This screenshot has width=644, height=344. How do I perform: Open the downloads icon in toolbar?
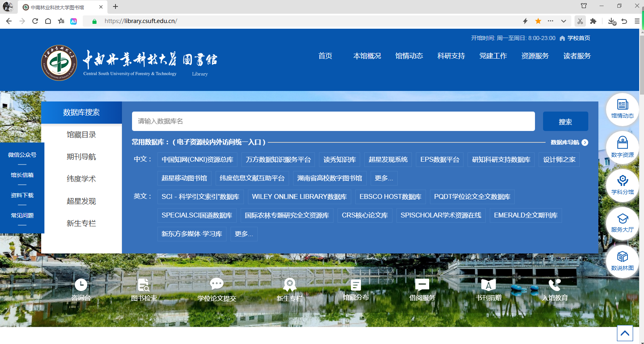pyautogui.click(x=612, y=21)
